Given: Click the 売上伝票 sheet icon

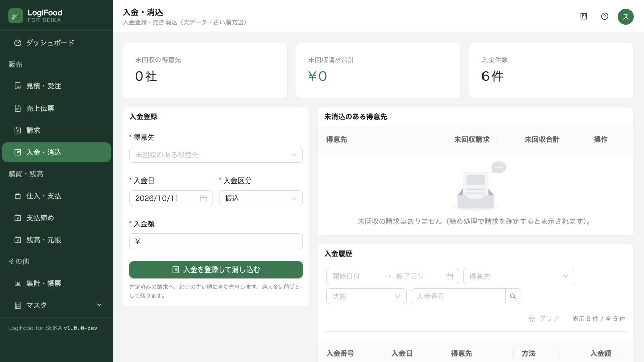Looking at the screenshot, I should 18,108.
